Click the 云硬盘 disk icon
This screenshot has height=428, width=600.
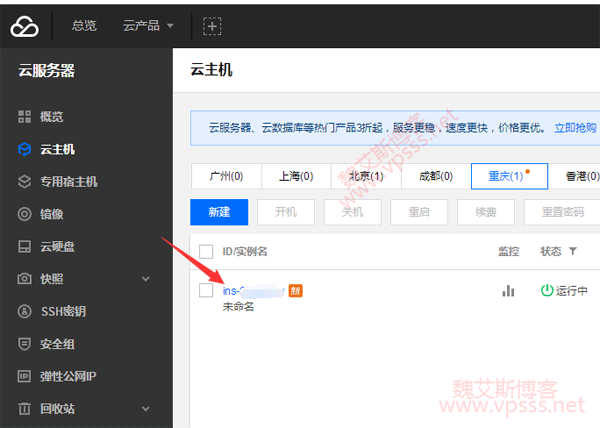[24, 246]
